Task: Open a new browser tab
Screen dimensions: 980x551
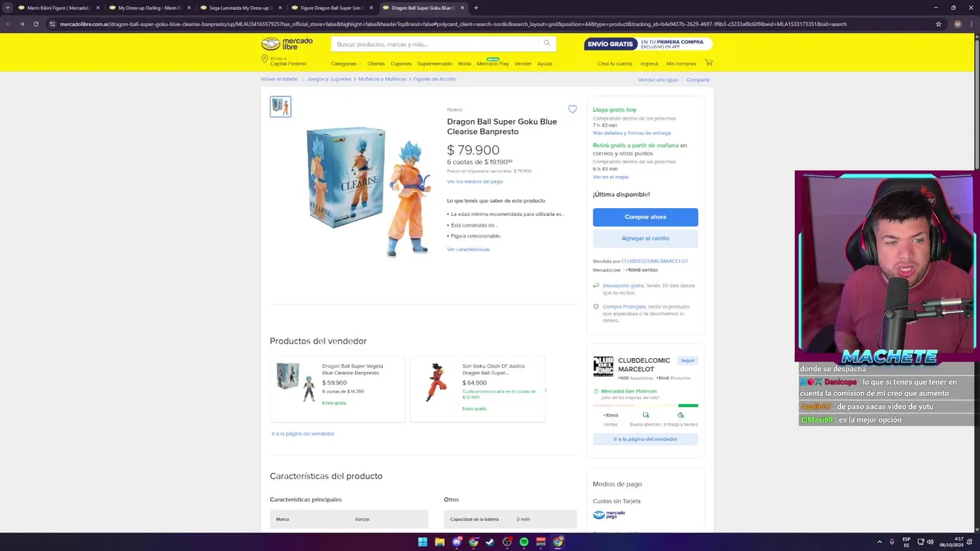Action: pyautogui.click(x=475, y=8)
